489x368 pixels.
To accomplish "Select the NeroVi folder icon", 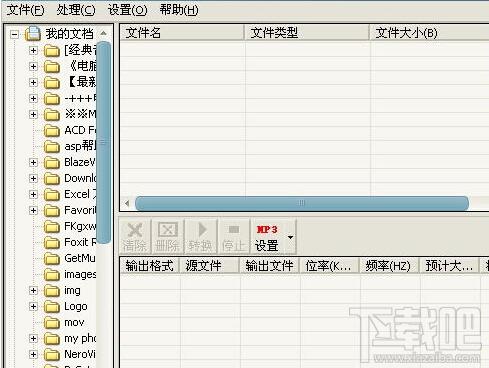I will 52,355.
